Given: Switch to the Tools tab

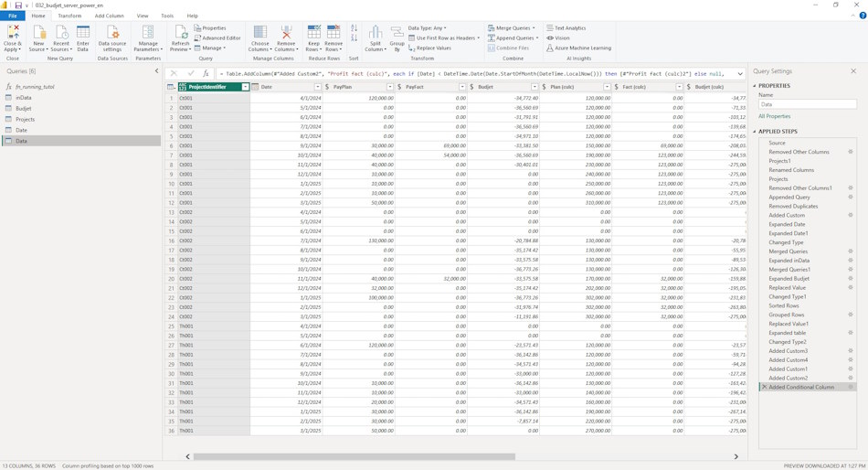Looking at the screenshot, I should [x=167, y=16].
